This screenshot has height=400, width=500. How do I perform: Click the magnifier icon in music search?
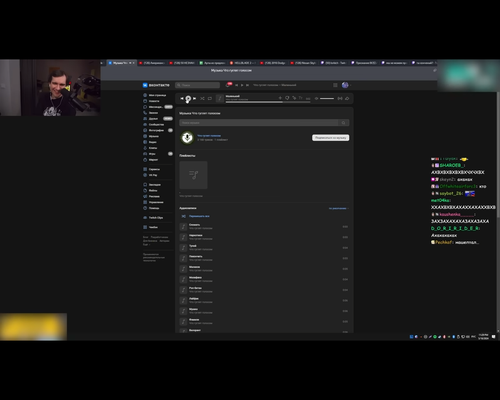(344, 123)
